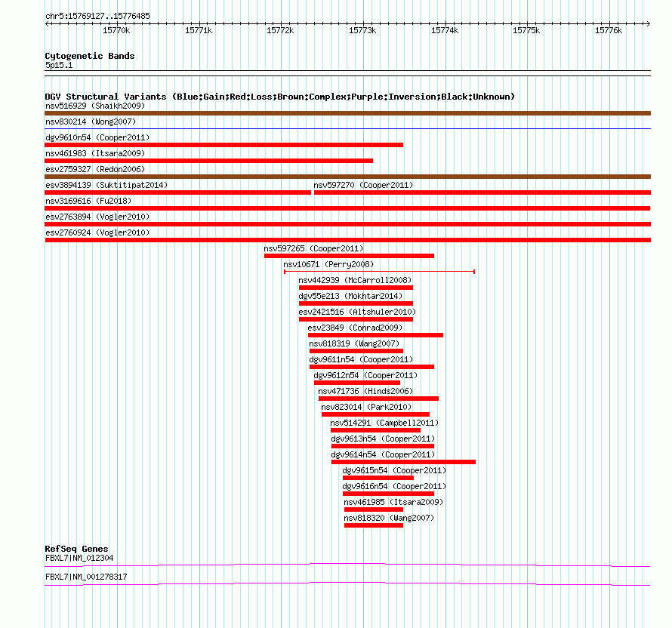Select esv23849 (Conrad2009) label
Screen dimensions: 672x628
coord(356,328)
